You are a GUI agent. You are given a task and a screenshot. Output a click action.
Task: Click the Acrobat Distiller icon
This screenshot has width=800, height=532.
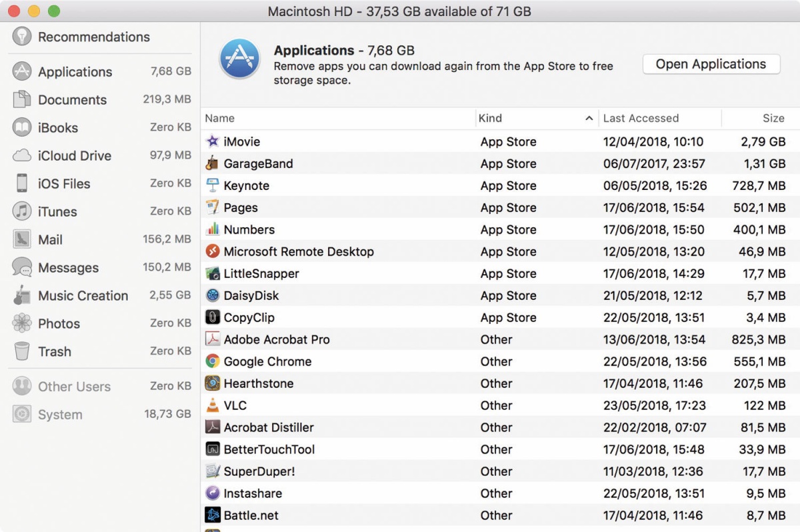(213, 427)
